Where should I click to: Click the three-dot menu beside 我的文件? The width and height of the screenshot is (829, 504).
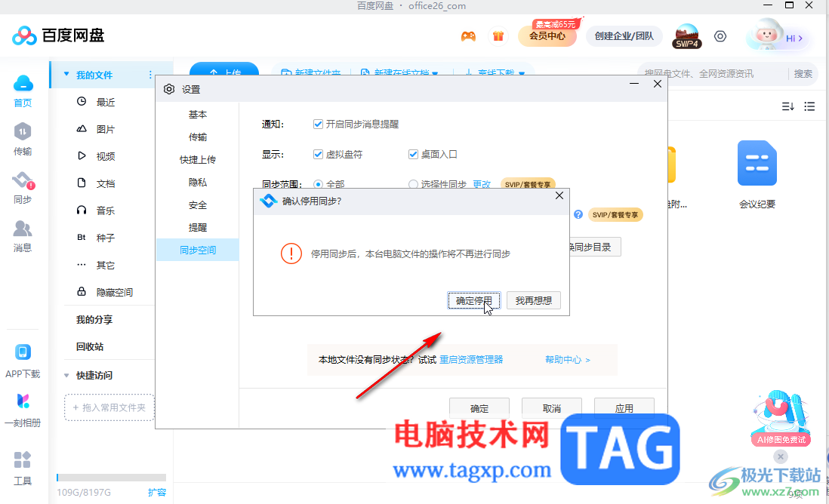pos(150,75)
